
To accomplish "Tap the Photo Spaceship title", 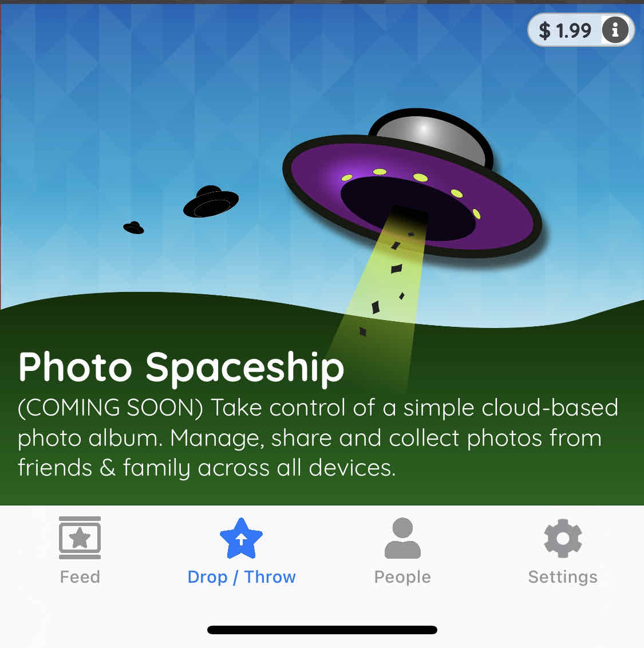I will click(x=181, y=368).
